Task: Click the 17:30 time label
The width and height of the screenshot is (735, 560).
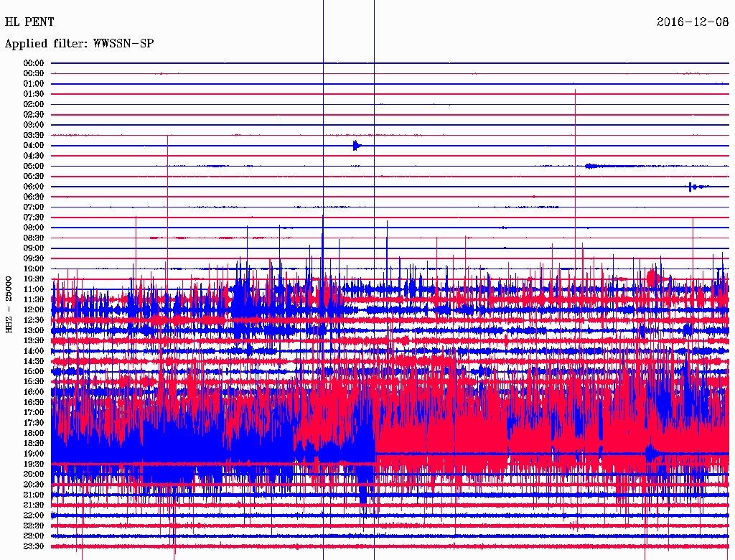Action: (x=34, y=423)
